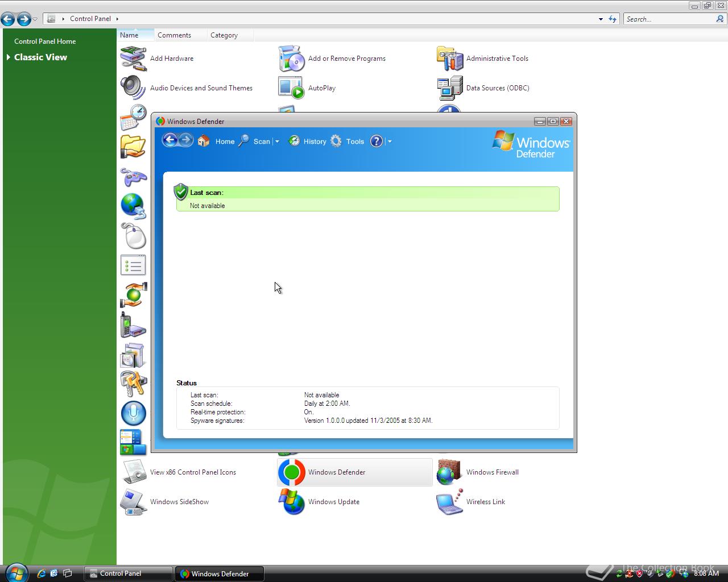Refresh the Control Panel address bar
Image resolution: width=728 pixels, height=582 pixels.
(x=613, y=19)
